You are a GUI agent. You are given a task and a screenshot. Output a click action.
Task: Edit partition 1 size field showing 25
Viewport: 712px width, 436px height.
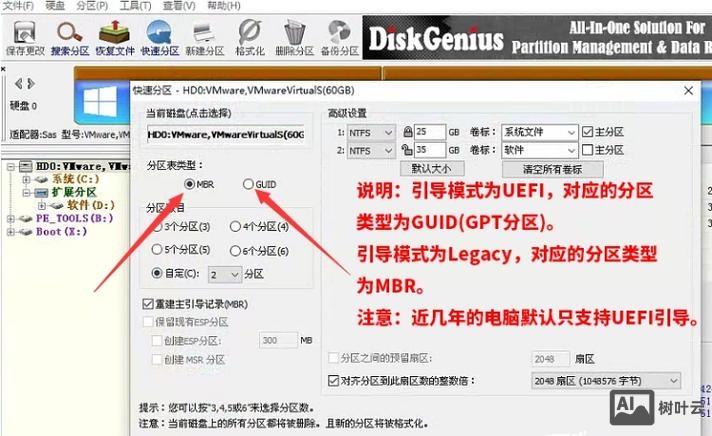click(430, 132)
